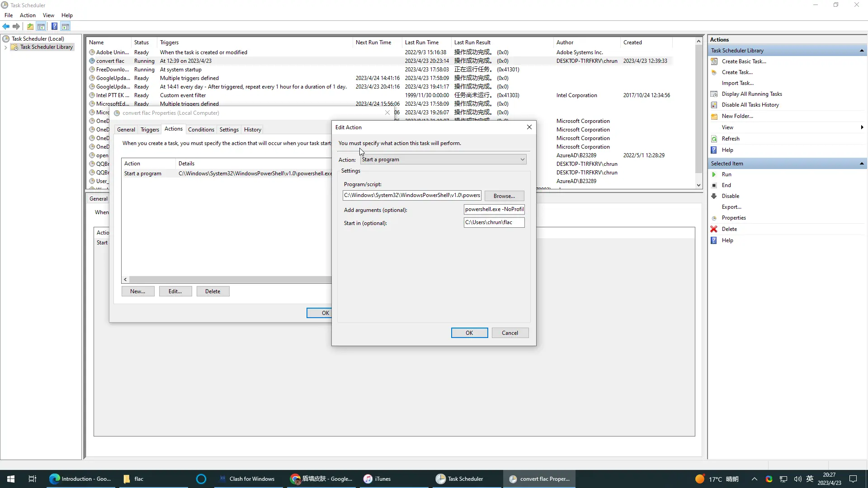Refresh the Task Scheduler Library
Screen dimensions: 868x488
pyautogui.click(x=730, y=139)
